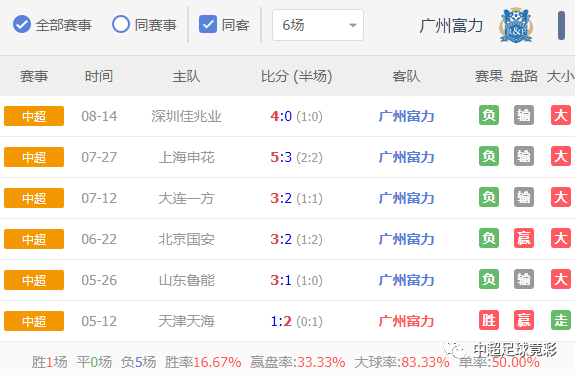Click the 08-14 match date

99,116
